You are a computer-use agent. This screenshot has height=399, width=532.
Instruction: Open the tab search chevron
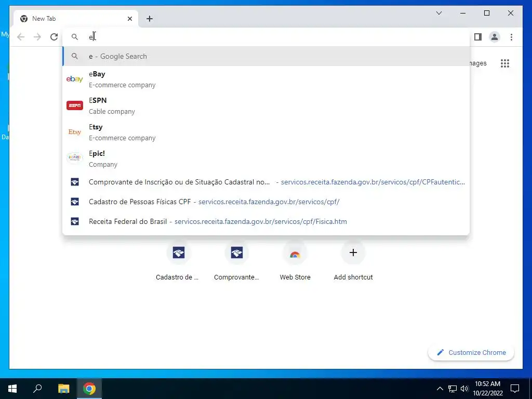click(438, 13)
